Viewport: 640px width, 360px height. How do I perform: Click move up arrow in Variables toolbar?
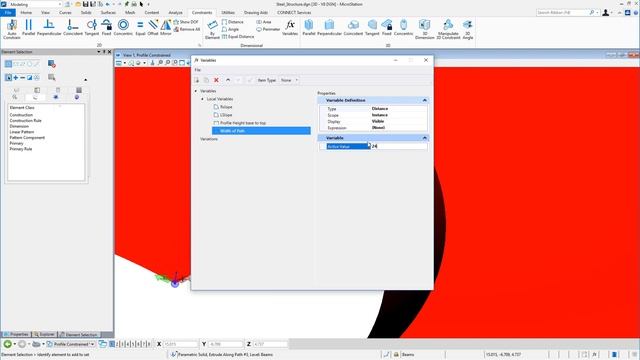[x=228, y=80]
